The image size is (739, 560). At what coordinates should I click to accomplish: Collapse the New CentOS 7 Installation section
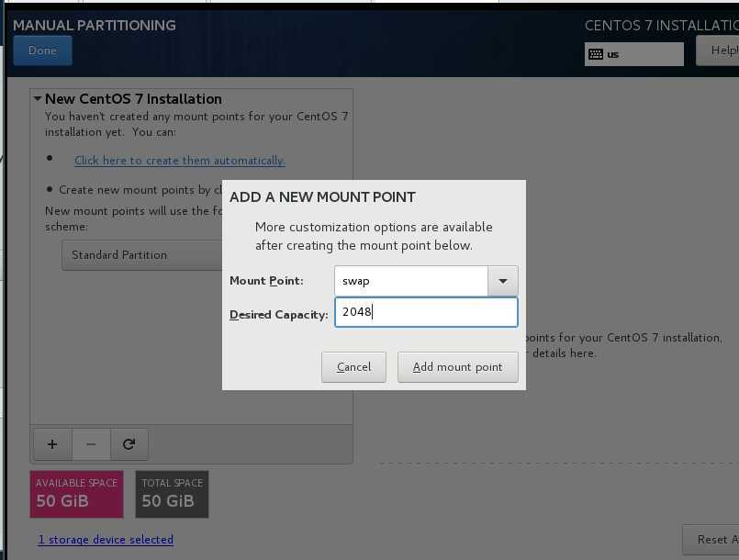click(x=38, y=99)
